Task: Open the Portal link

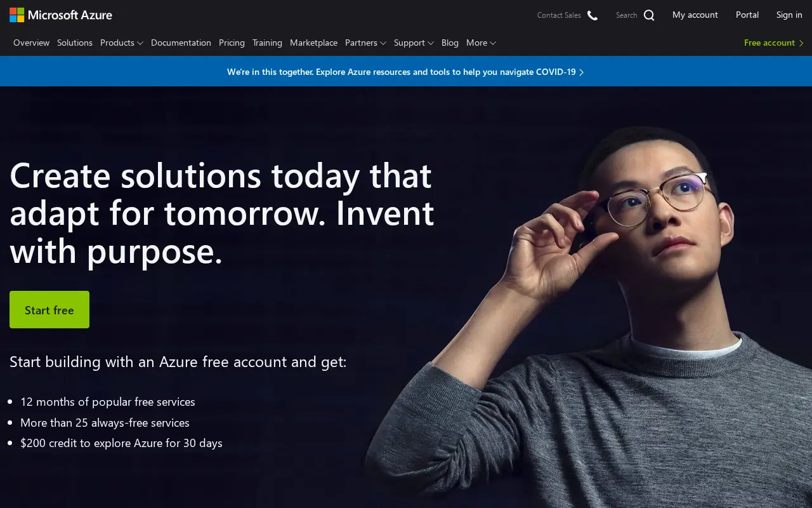Action: pyautogui.click(x=747, y=15)
